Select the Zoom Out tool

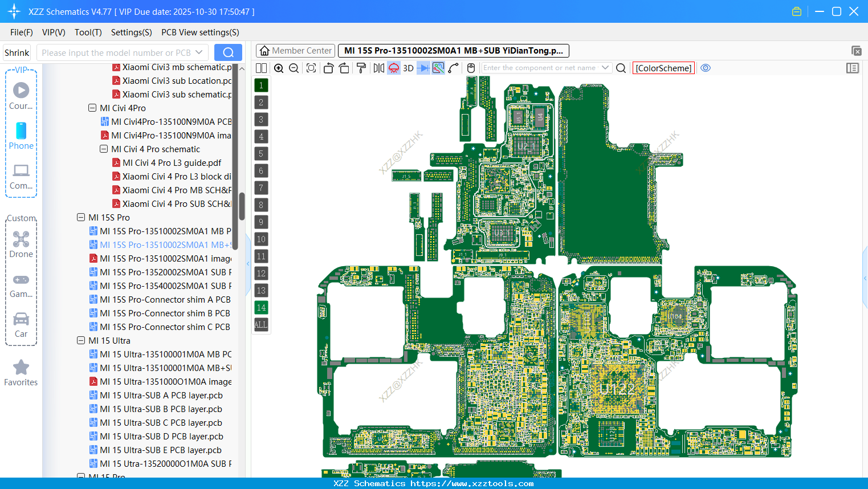tap(293, 68)
